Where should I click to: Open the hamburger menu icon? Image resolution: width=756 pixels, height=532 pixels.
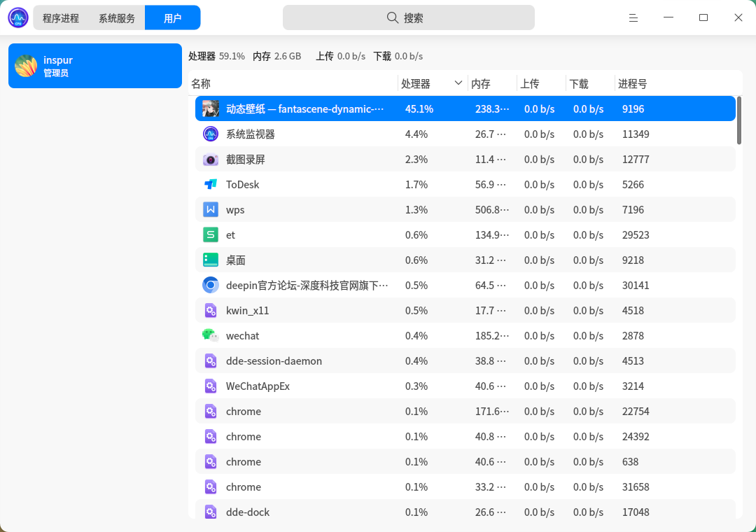(x=633, y=17)
